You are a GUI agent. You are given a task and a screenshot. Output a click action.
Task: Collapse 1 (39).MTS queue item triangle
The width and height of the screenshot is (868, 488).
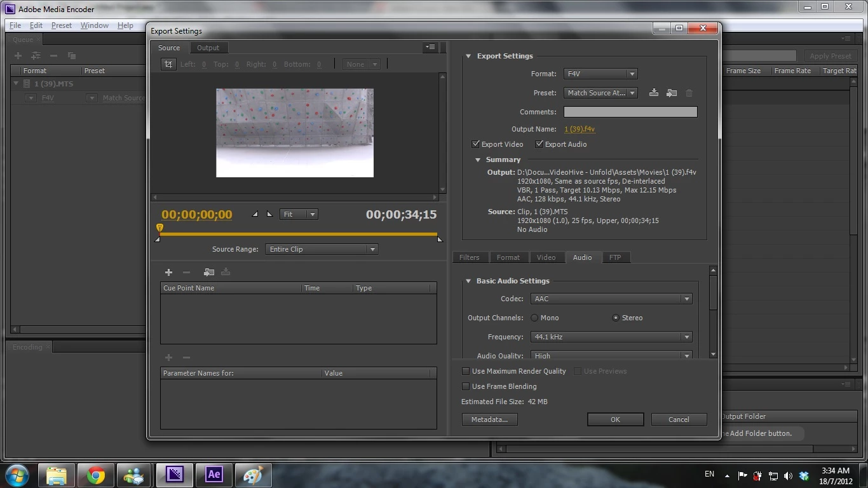[x=17, y=83]
